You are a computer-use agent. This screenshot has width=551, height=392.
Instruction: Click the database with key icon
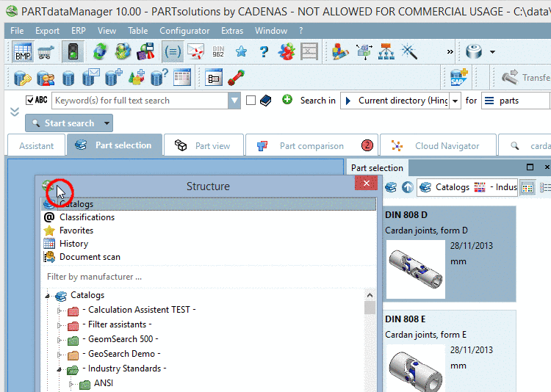(x=23, y=78)
